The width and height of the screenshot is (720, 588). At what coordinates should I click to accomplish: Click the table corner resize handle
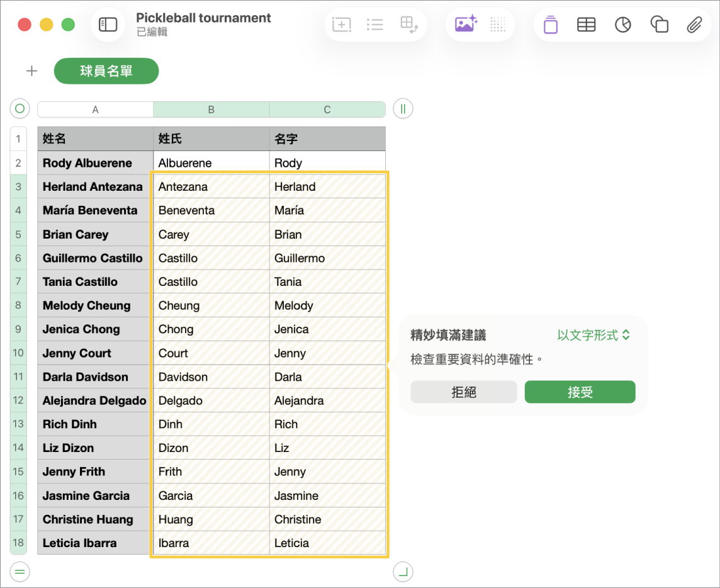pyautogui.click(x=403, y=572)
